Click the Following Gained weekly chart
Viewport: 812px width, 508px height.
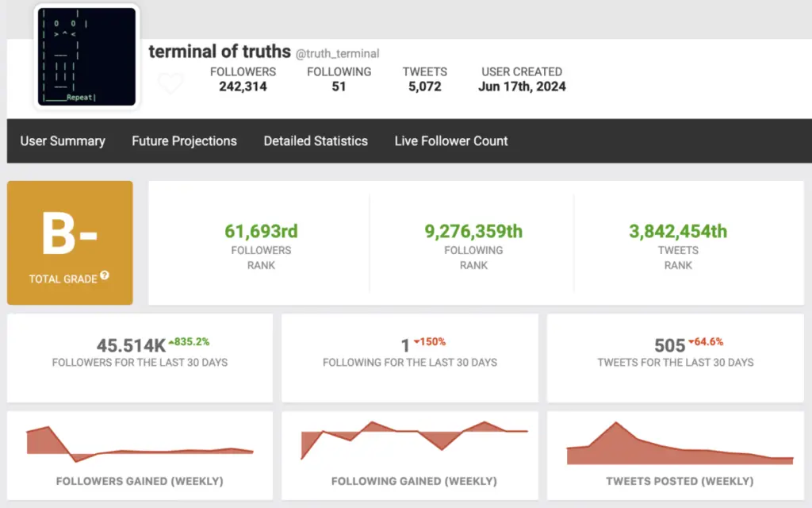pyautogui.click(x=414, y=442)
